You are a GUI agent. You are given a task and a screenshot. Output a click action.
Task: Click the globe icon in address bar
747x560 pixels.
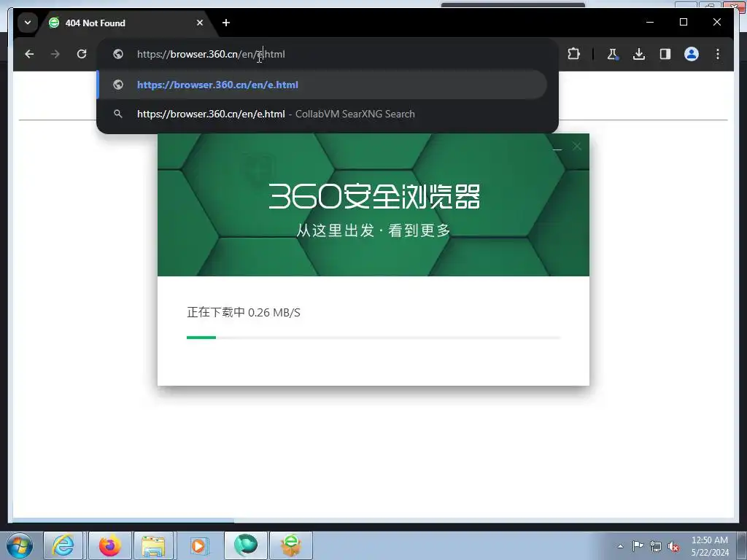pos(118,54)
